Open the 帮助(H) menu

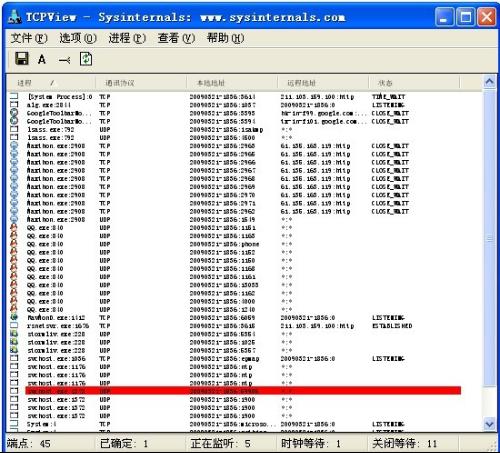226,38
